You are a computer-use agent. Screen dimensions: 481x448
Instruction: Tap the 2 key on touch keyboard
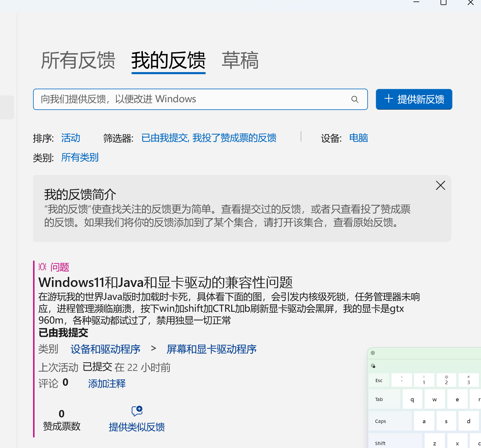[446, 380]
